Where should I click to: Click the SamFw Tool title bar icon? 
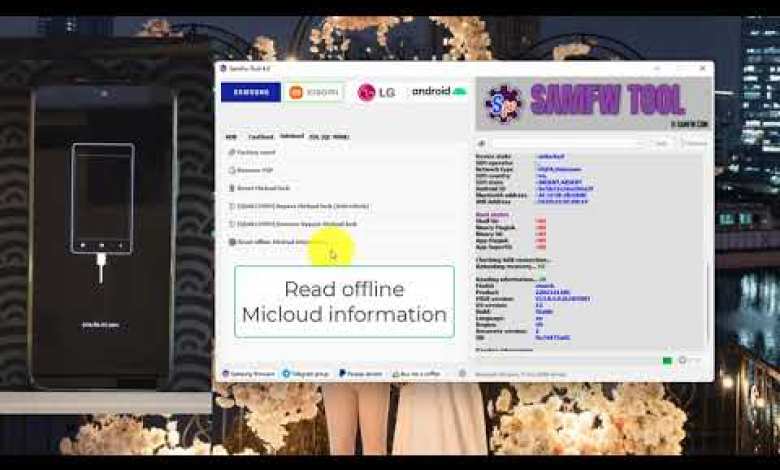coord(223,68)
